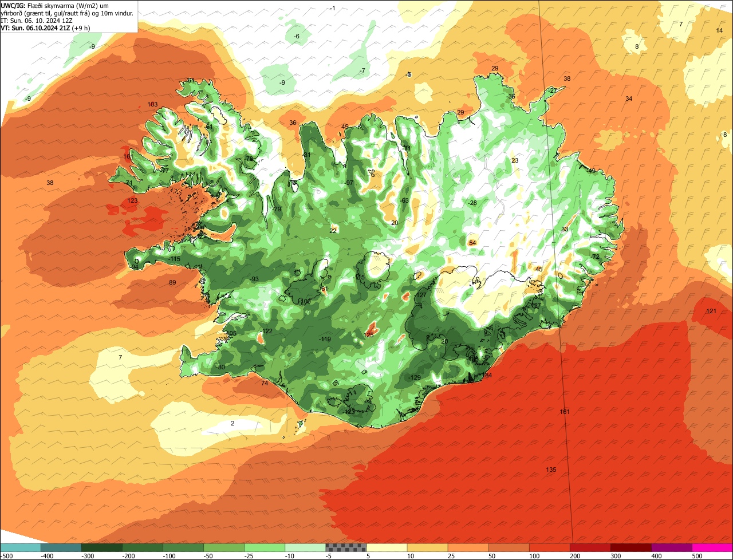Click the '14' value in the top-right corner
Screen dimensions: 733x560
tap(720, 30)
